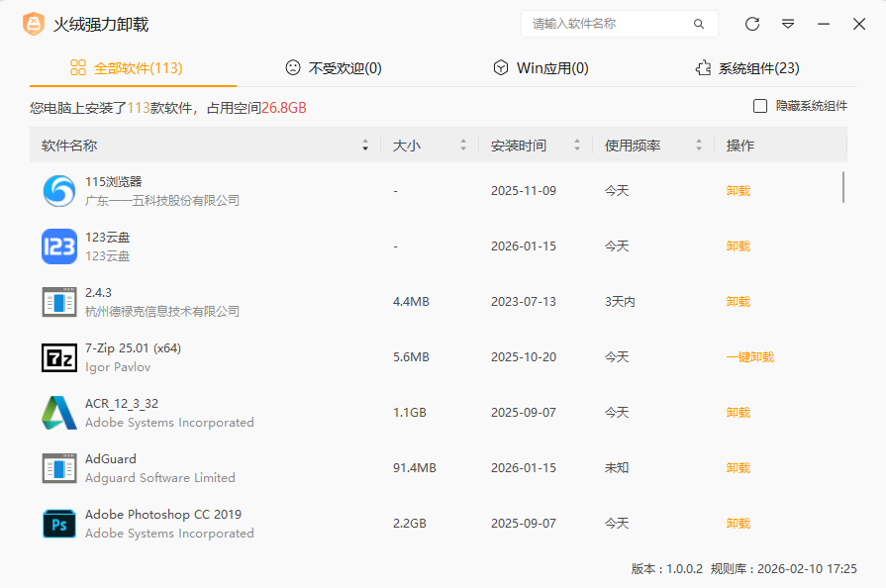Click the Adobe Photoshop CC 2019 icon

coord(59,524)
